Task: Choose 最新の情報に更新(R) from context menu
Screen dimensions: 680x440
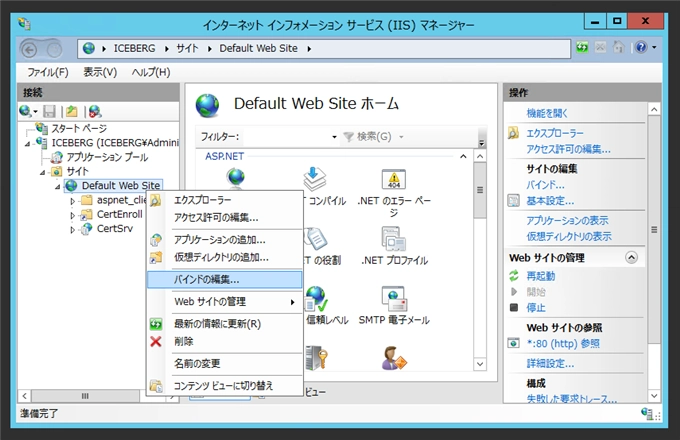Action: [225, 324]
